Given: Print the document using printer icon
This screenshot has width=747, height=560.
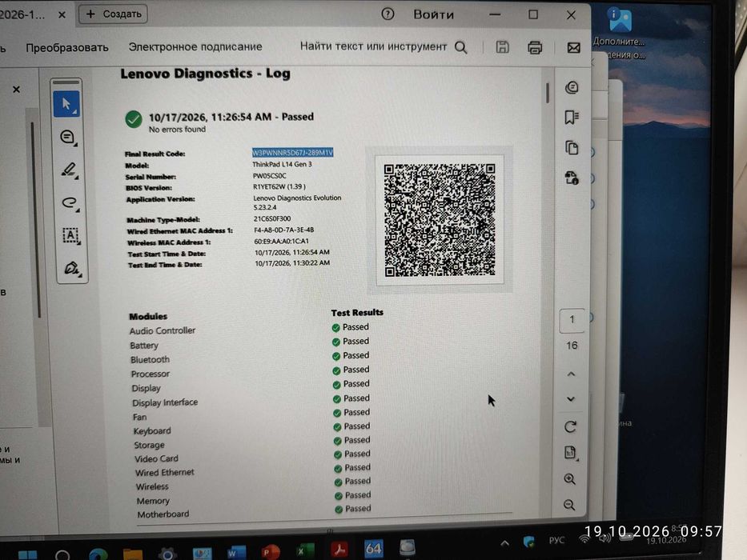Looking at the screenshot, I should pyautogui.click(x=535, y=47).
